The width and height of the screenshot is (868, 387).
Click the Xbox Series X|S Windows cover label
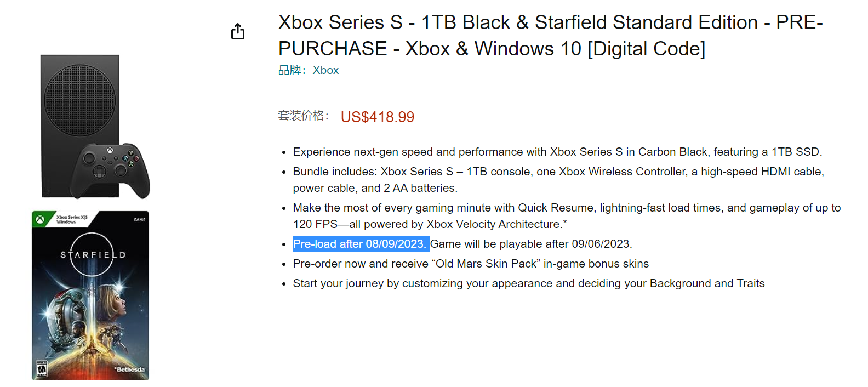click(x=71, y=219)
